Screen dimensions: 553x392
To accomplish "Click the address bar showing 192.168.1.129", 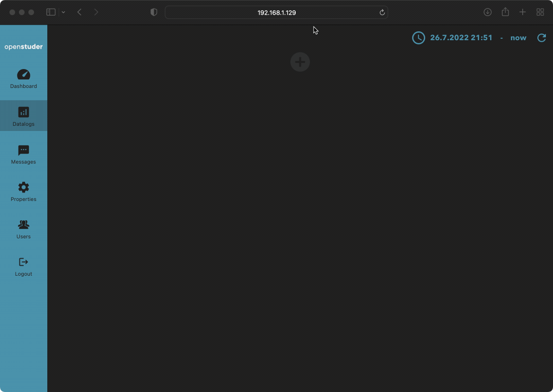I will tap(276, 12).
